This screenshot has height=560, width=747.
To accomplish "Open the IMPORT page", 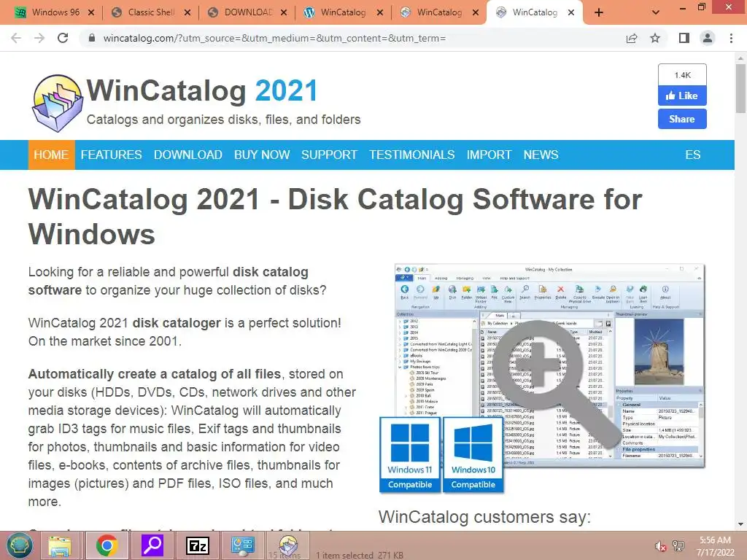I will (x=489, y=155).
